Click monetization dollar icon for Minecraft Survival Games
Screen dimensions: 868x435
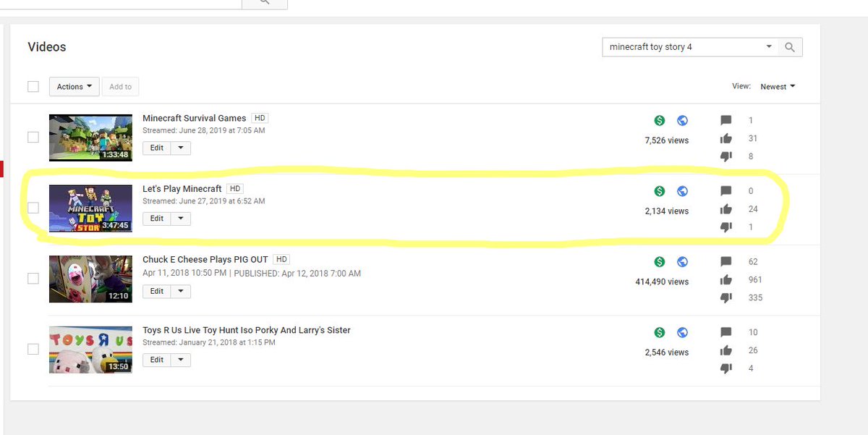[659, 120]
